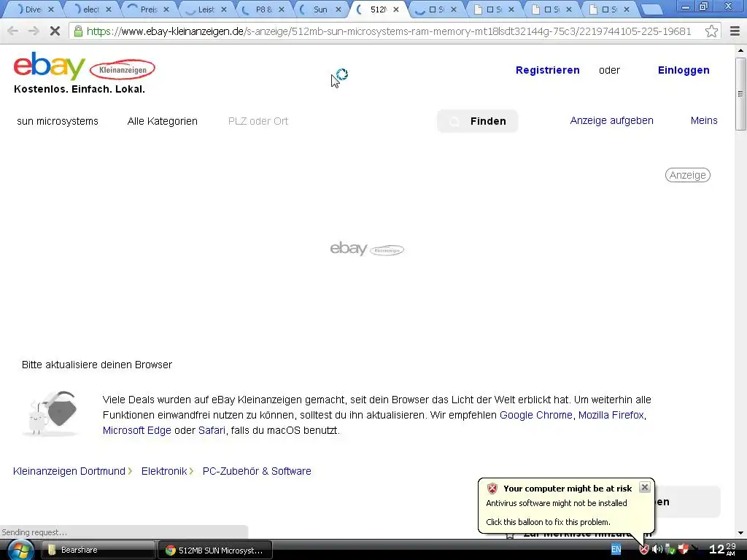Screen dimensions: 747x560
Task: Open the Safari link
Action: (x=212, y=430)
